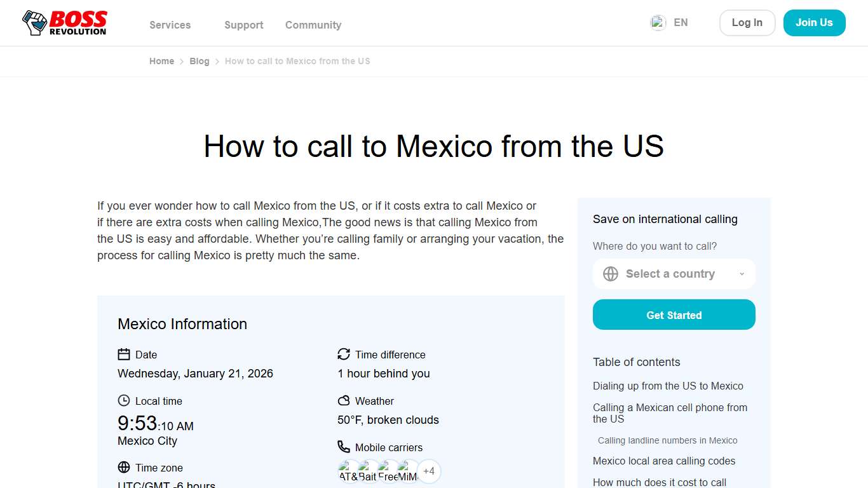This screenshot has height=488, width=868.
Task: Open the Community menu
Action: (x=313, y=25)
